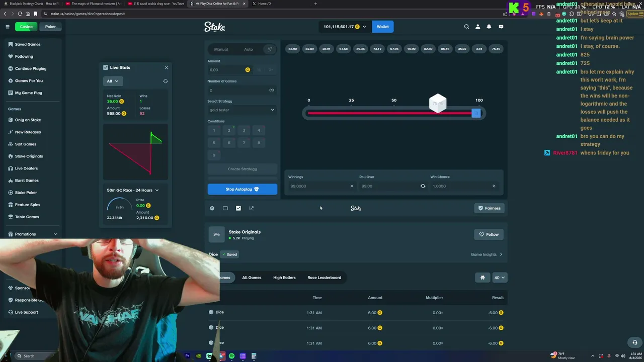The width and height of the screenshot is (644, 362).
Task: Select the Manual betting tab
Action: pyautogui.click(x=221, y=49)
